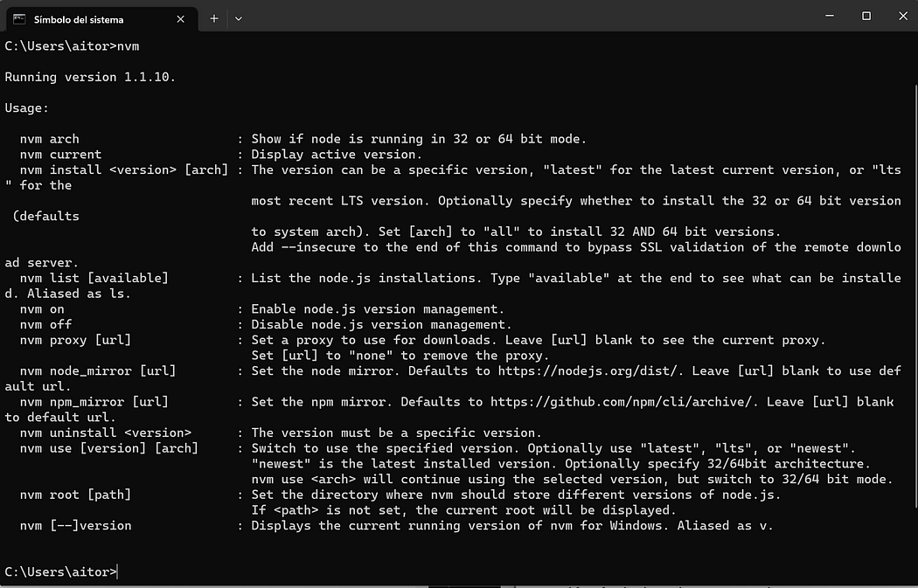Click 'Disable node.js version management.' text

tap(381, 325)
